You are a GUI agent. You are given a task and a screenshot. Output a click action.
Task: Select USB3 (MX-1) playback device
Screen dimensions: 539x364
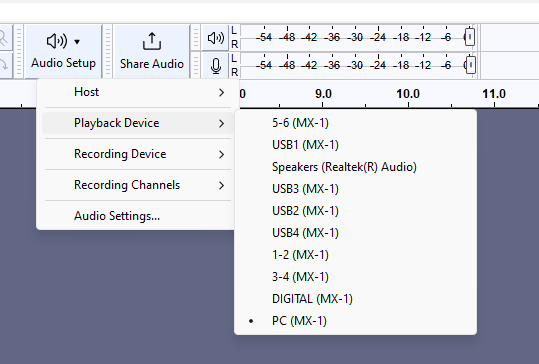point(355,189)
